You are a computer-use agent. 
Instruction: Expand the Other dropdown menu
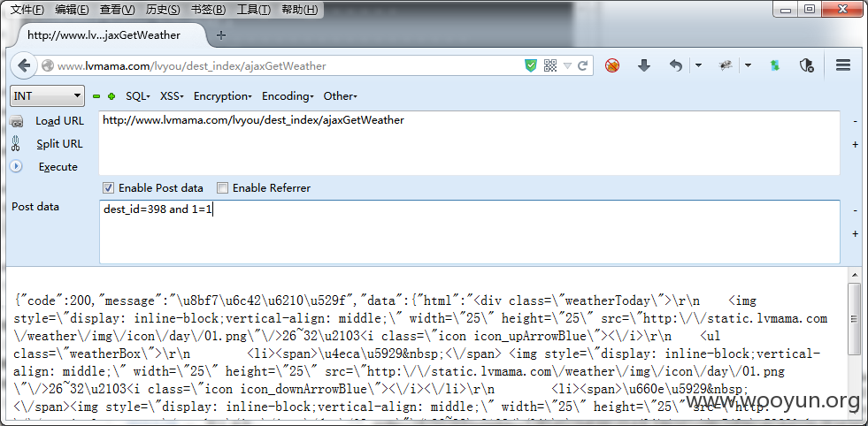pos(340,96)
